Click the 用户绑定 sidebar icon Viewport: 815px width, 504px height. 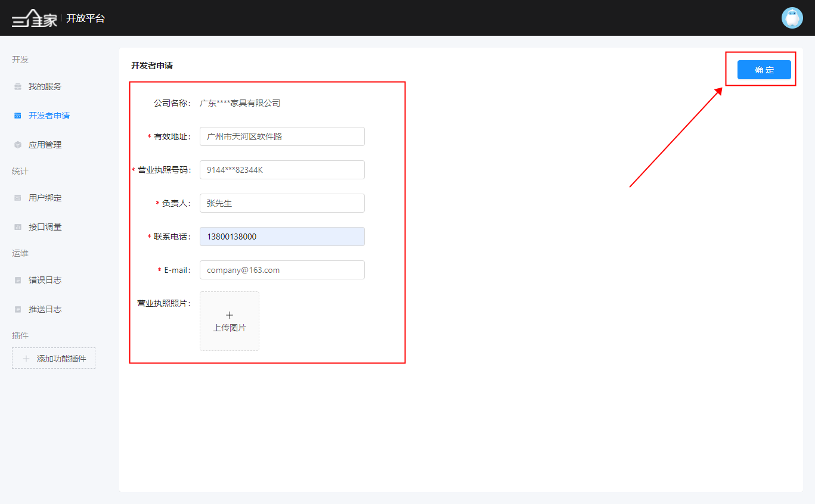point(18,198)
